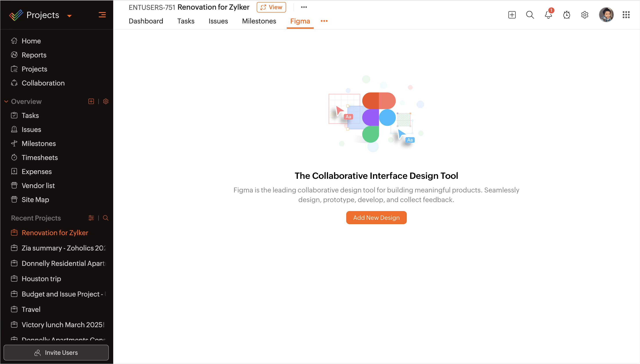Click the timer clock icon in header
The width and height of the screenshot is (640, 364).
pos(566,15)
